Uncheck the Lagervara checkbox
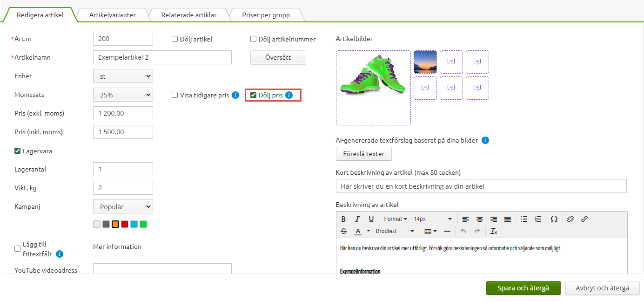The image size is (644, 302). click(x=18, y=151)
